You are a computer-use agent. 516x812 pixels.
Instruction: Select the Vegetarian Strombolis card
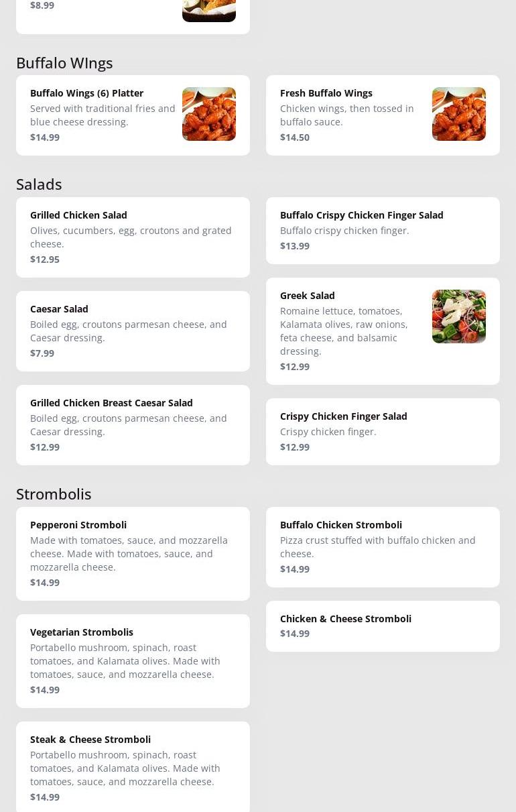[x=133, y=661]
